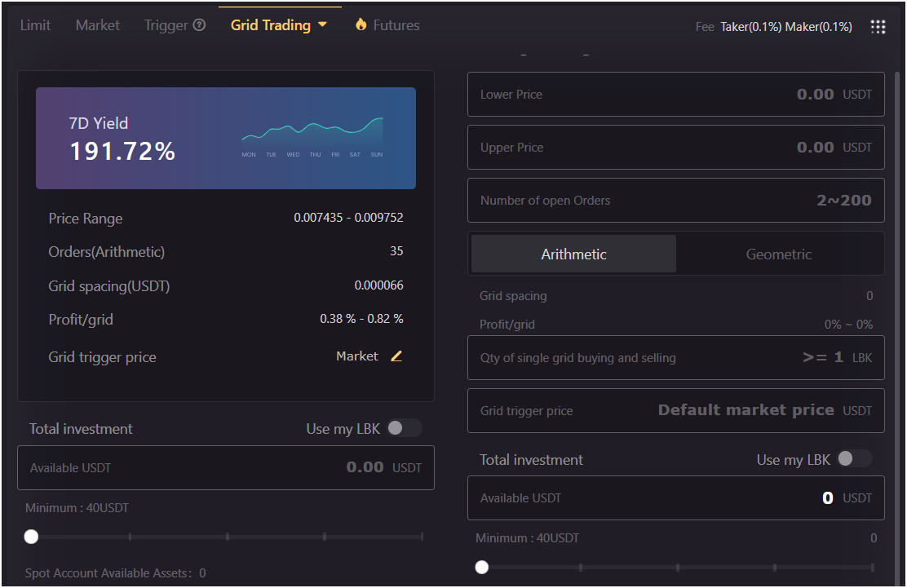Switch to the Geometric grid mode
This screenshot has width=907, height=588.
point(778,254)
